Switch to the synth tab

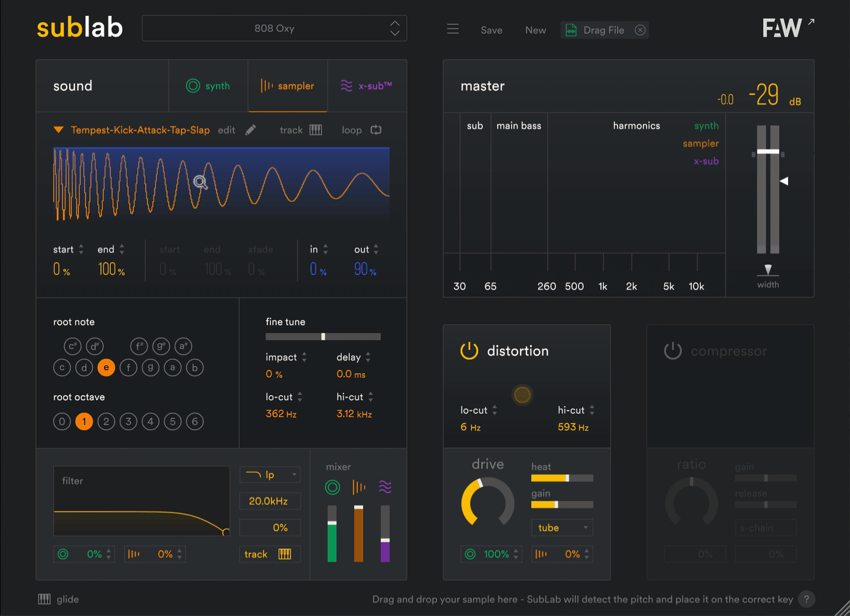208,86
